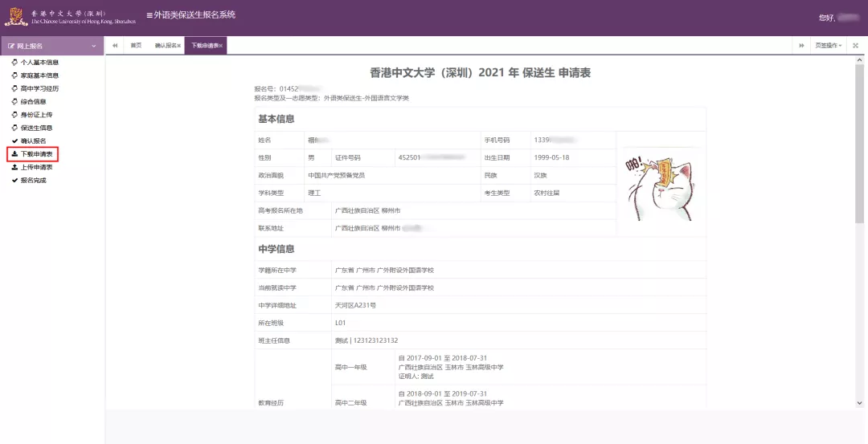Click the 学籍所在中学 label

click(x=277, y=271)
